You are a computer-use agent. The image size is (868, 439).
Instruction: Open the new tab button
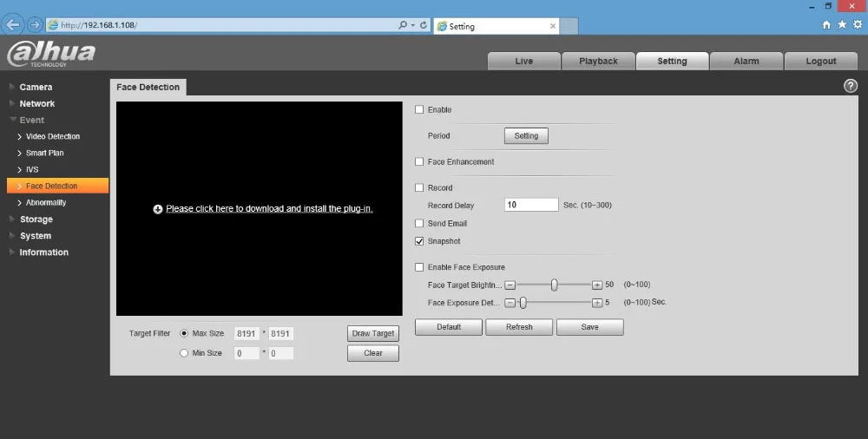coord(569,25)
